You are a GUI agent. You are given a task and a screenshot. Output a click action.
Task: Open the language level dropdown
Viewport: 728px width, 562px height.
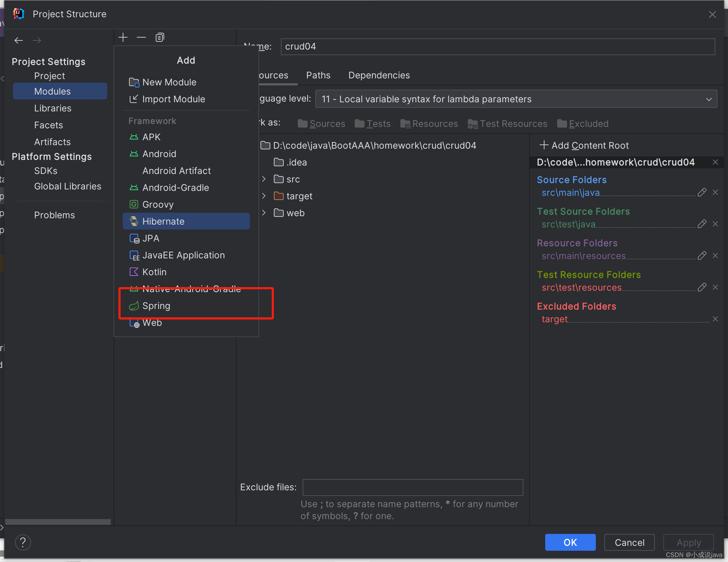click(709, 99)
